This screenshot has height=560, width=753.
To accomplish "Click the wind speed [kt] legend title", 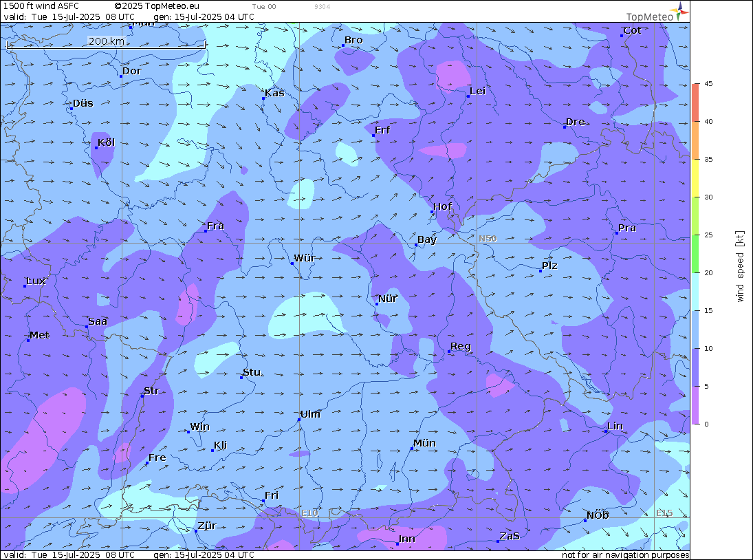I will pyautogui.click(x=739, y=266).
